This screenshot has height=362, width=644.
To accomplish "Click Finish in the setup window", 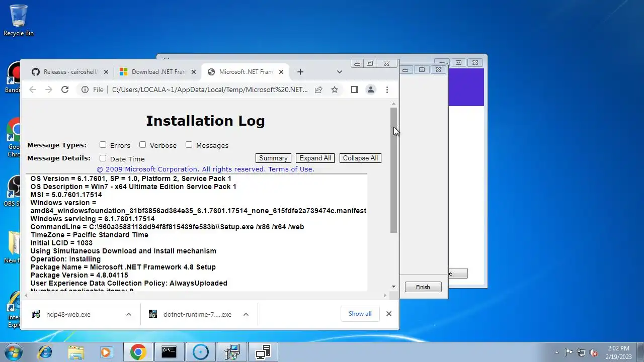I will coord(423,287).
